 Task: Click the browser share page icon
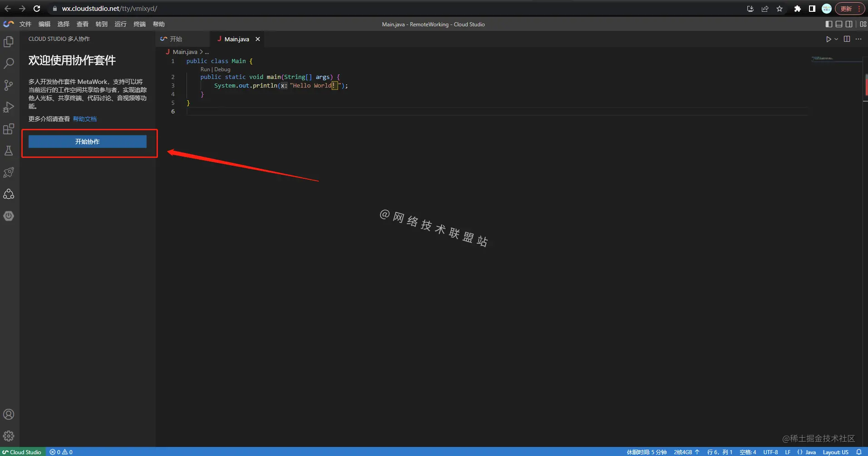(765, 9)
